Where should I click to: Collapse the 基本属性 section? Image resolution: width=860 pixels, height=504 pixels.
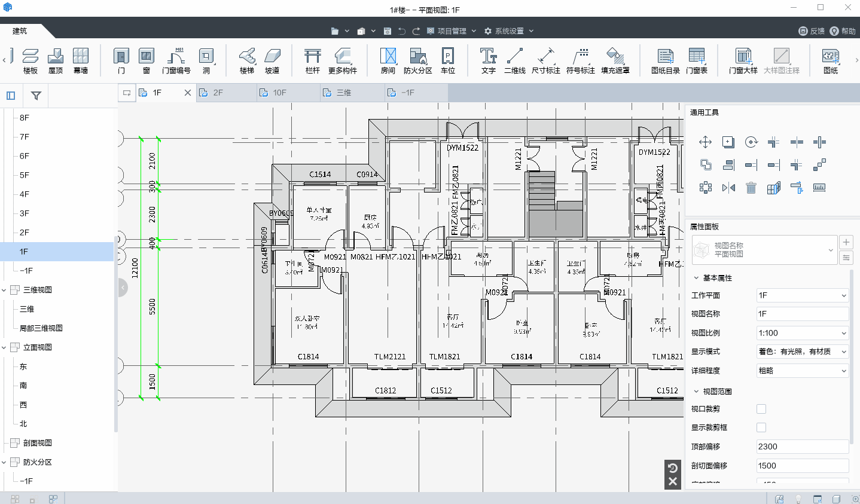[x=696, y=278]
